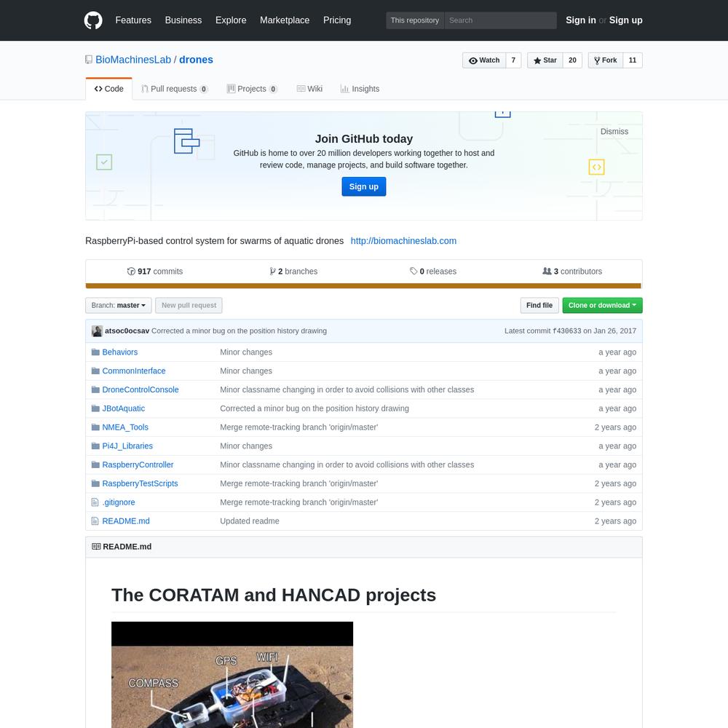This screenshot has height=728, width=728.
Task: Open DroneControlConsole's classname changing commit message
Action: tap(347, 390)
